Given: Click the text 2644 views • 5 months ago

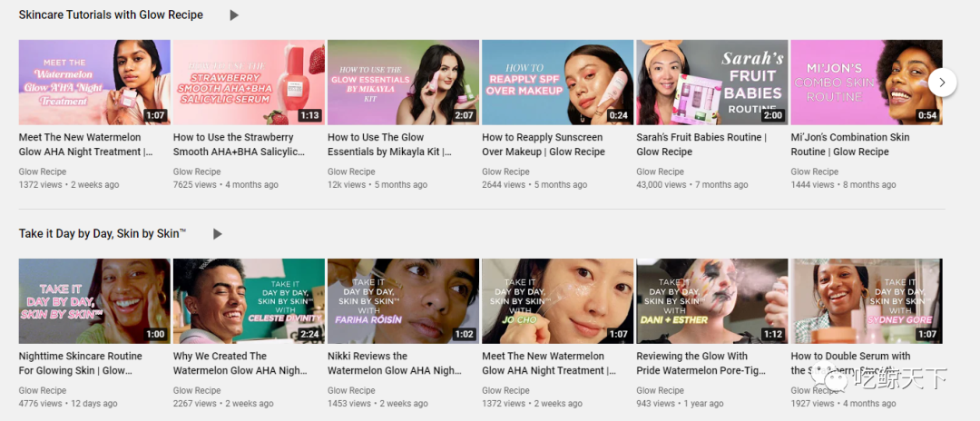Looking at the screenshot, I should pos(534,185).
